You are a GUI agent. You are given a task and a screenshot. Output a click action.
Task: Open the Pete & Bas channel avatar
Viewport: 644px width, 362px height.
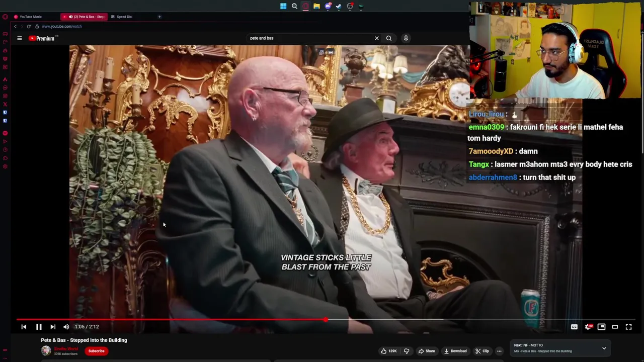pyautogui.click(x=46, y=351)
